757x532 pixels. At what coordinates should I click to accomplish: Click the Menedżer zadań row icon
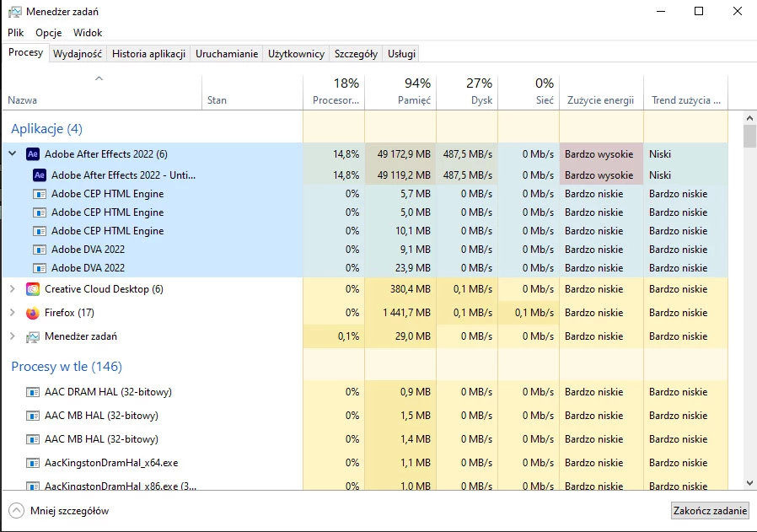point(32,336)
